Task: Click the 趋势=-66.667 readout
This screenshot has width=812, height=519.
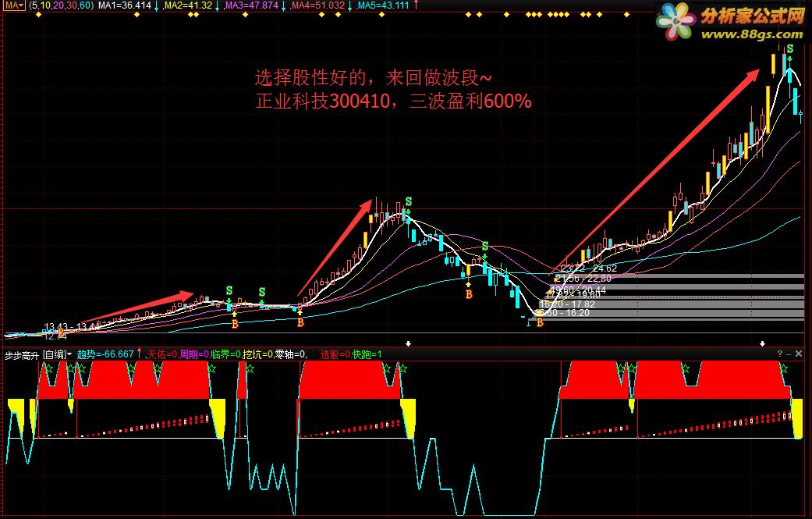Action: click(x=105, y=355)
